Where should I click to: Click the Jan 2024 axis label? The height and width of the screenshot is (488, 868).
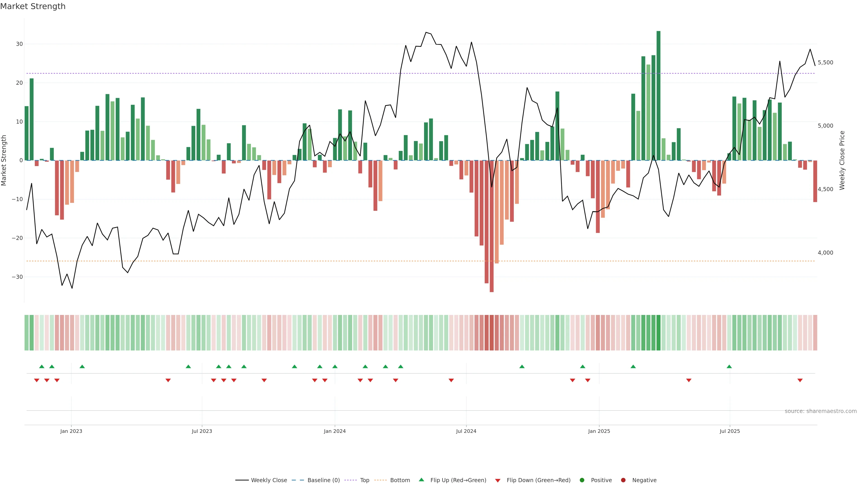tap(335, 431)
